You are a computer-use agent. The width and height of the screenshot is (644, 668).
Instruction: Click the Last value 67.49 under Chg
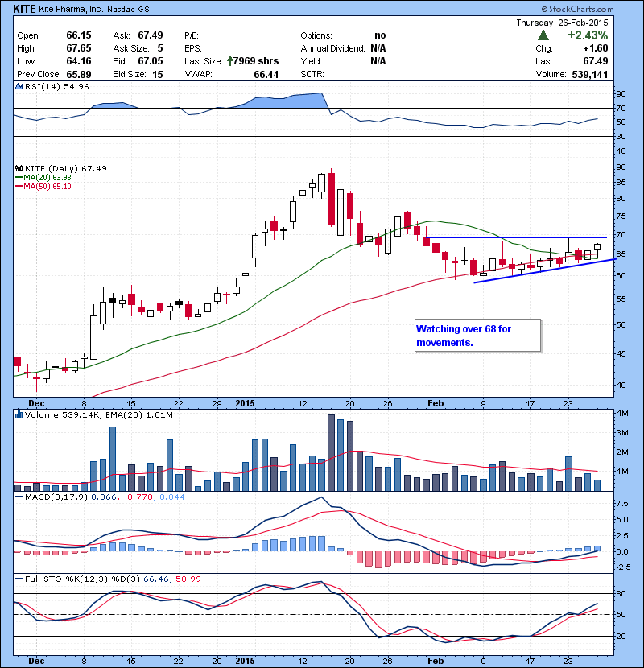click(x=596, y=61)
